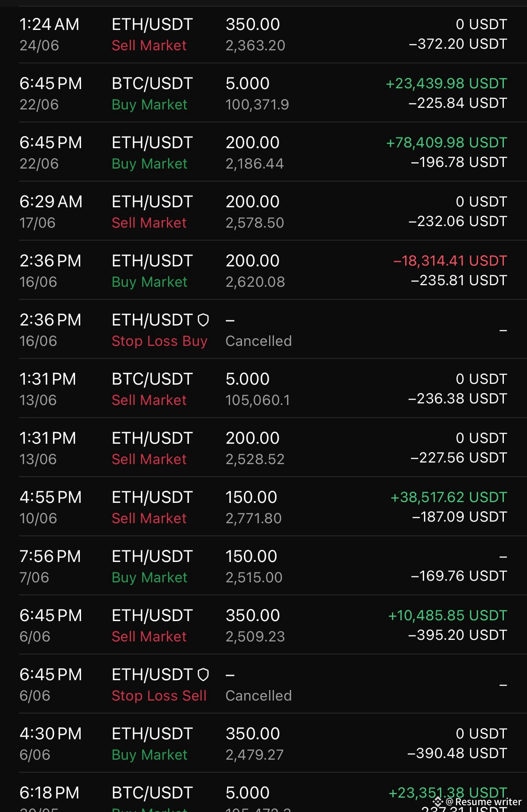Image resolution: width=527 pixels, height=812 pixels.
Task: Tap the Resume writer watermark icon
Action: (438, 802)
